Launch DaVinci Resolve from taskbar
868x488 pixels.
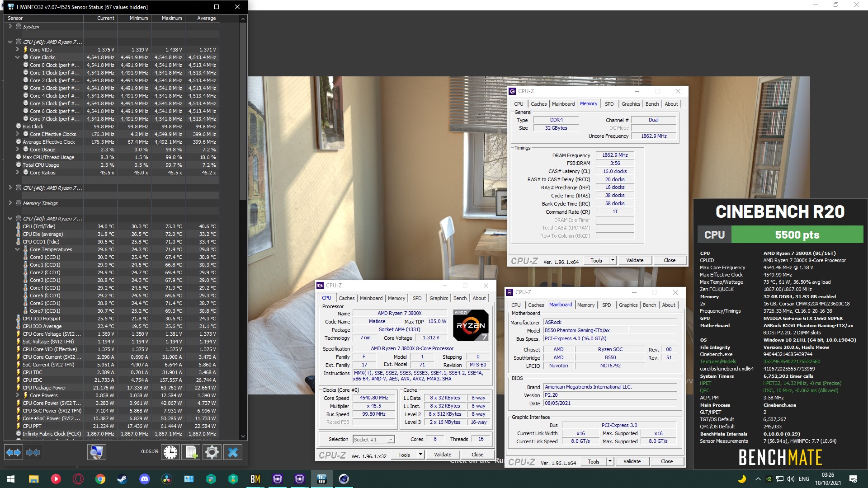pos(167,479)
